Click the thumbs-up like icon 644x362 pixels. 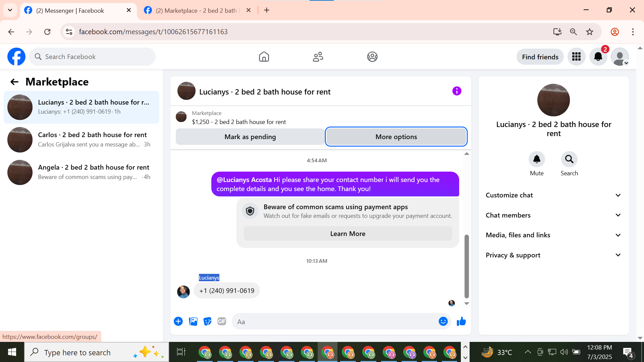coord(461,321)
